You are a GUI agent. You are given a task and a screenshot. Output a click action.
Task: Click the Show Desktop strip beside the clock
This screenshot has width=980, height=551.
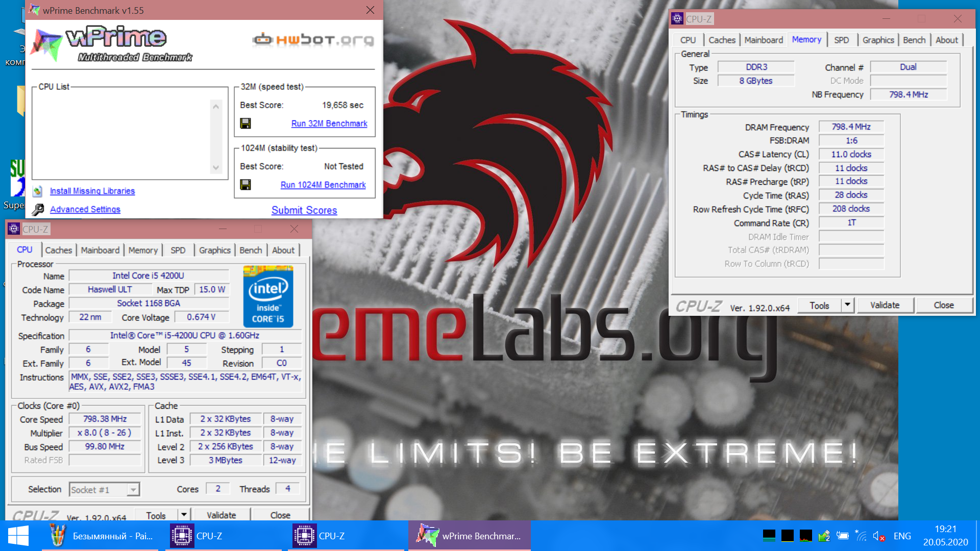(977, 536)
